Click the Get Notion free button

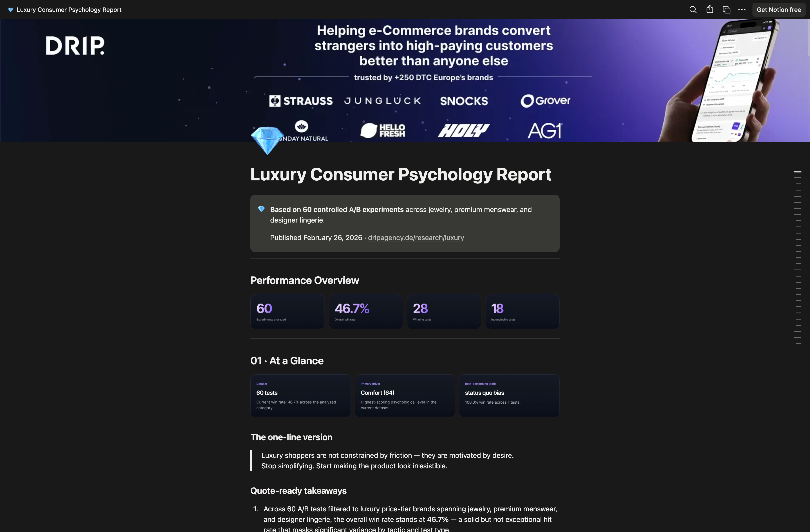[x=779, y=9]
